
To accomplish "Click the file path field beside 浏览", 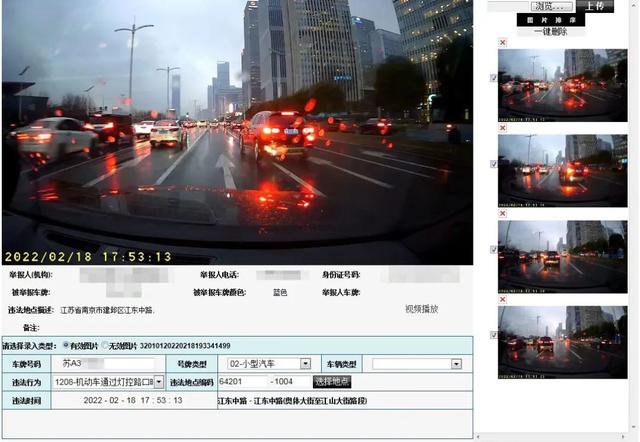I will (508, 6).
